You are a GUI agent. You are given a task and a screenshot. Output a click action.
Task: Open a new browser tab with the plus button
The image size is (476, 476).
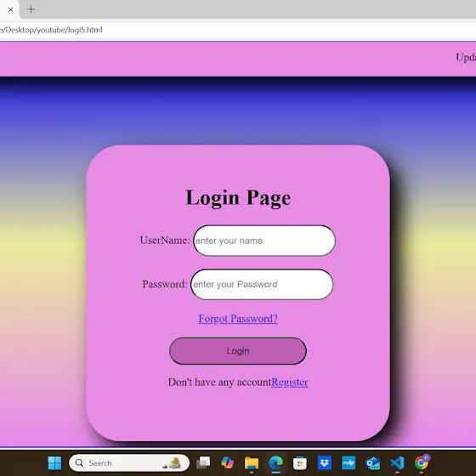[x=31, y=9]
